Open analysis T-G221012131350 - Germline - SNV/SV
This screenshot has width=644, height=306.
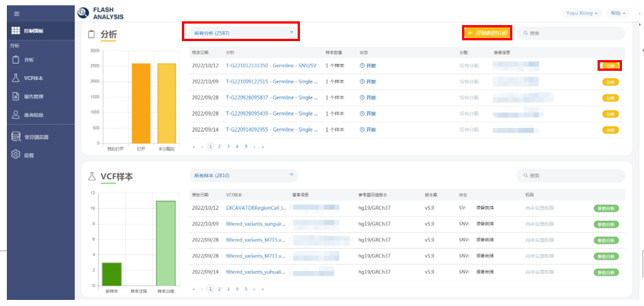click(x=271, y=65)
